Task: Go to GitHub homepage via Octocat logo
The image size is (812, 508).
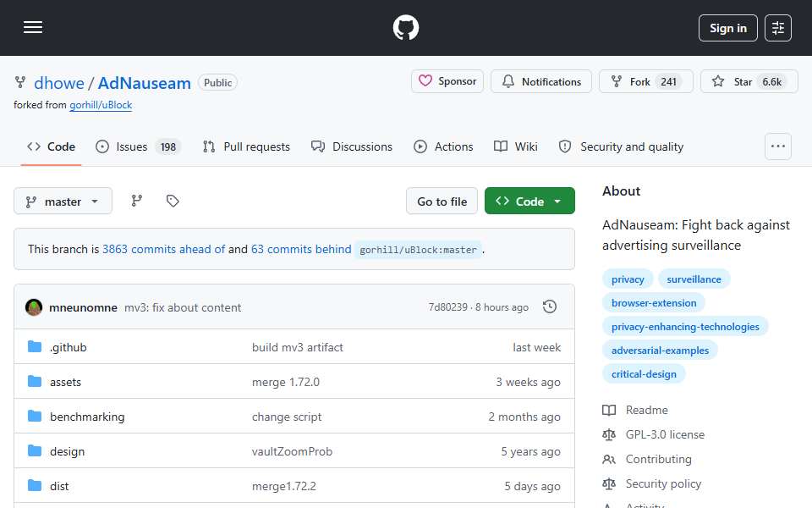Action: (x=405, y=27)
